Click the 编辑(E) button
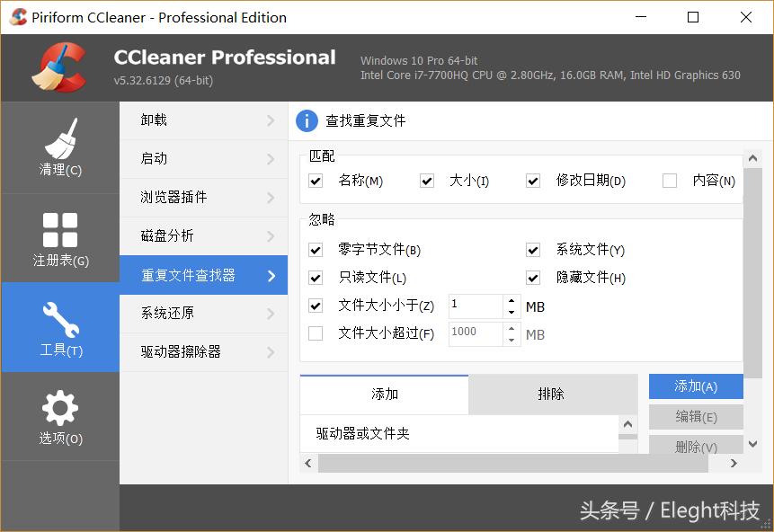The image size is (774, 532). (695, 416)
